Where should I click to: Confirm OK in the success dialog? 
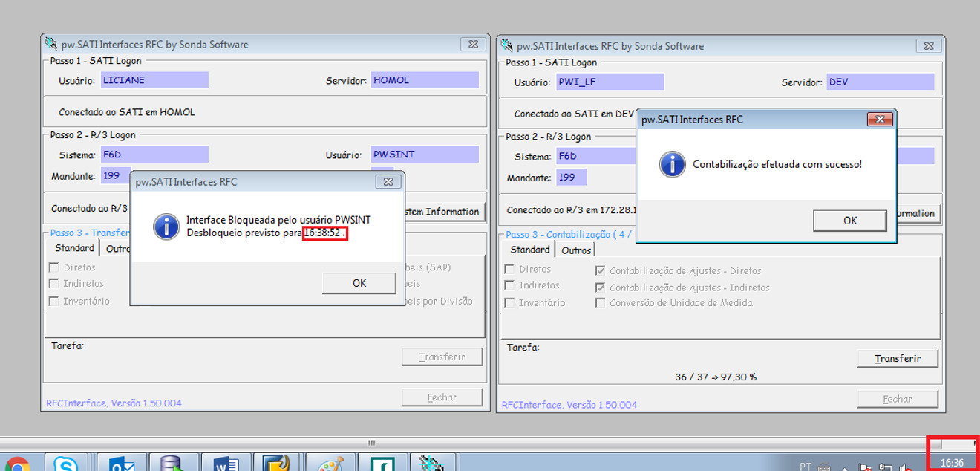[850, 221]
